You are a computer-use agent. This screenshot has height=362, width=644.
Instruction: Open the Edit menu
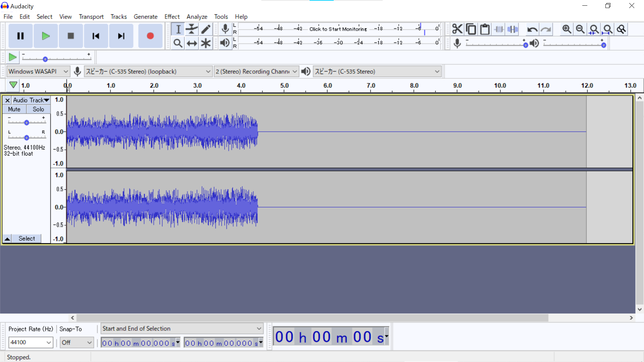24,16
